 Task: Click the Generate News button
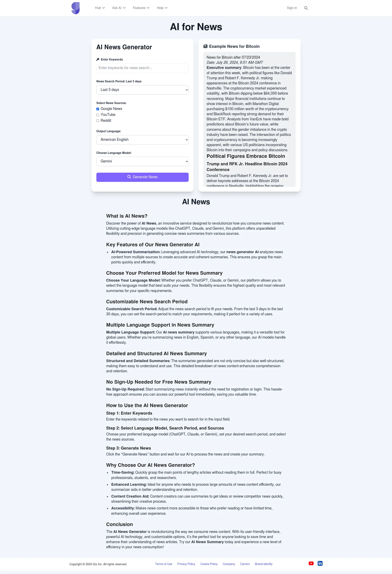coord(143,177)
